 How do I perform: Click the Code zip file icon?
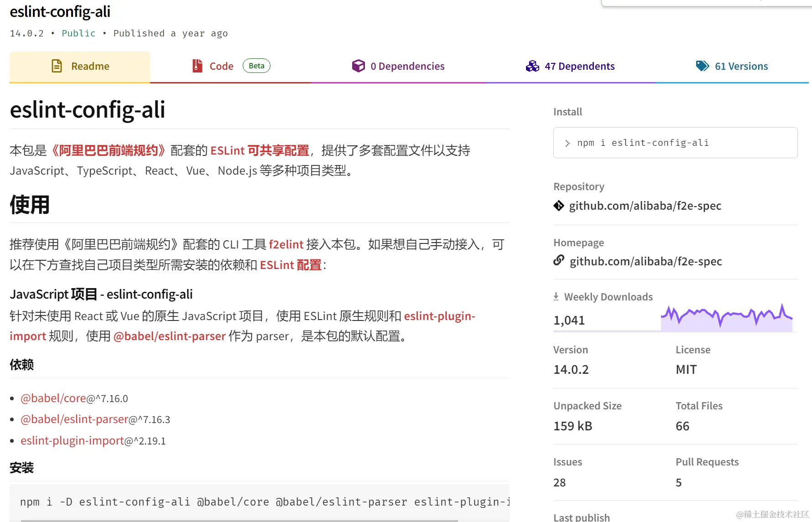(x=197, y=66)
